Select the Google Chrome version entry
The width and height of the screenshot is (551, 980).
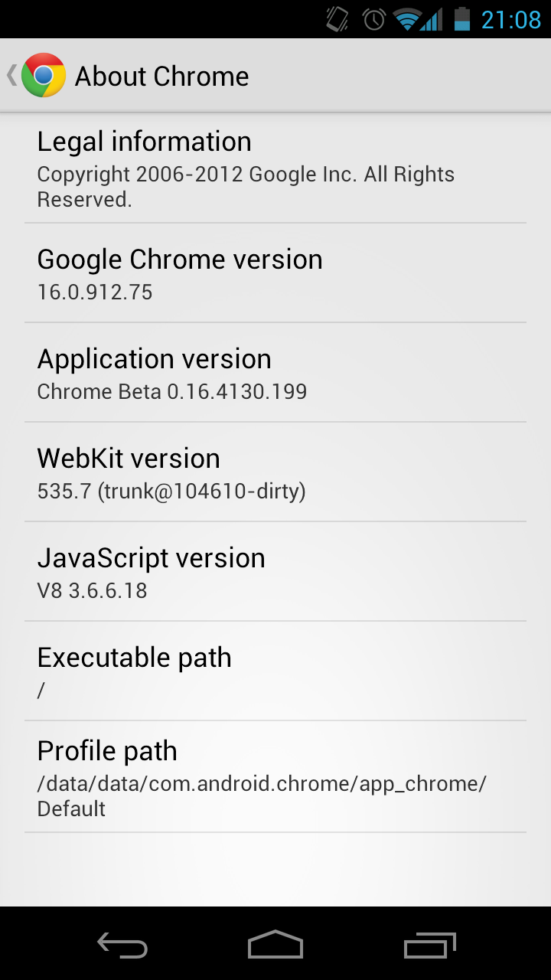pyautogui.click(x=275, y=273)
